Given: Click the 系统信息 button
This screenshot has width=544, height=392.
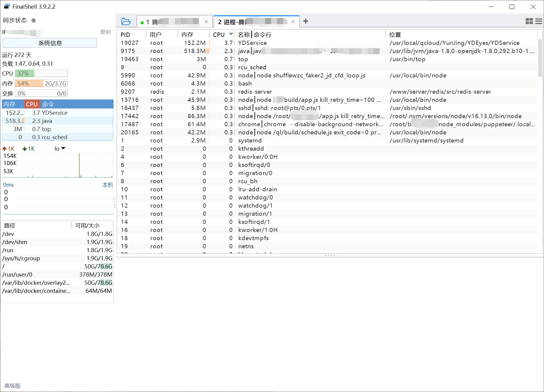Looking at the screenshot, I should [49, 43].
